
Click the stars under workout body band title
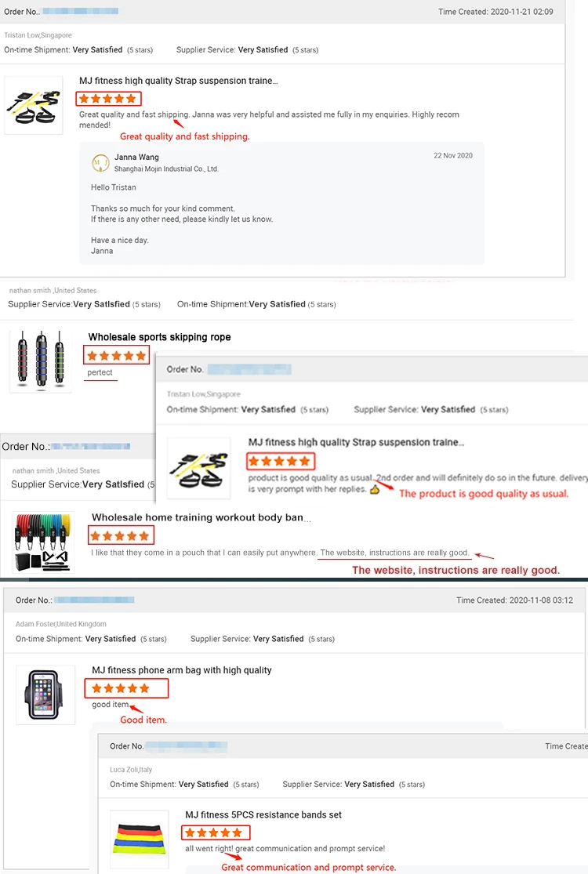pyautogui.click(x=120, y=536)
